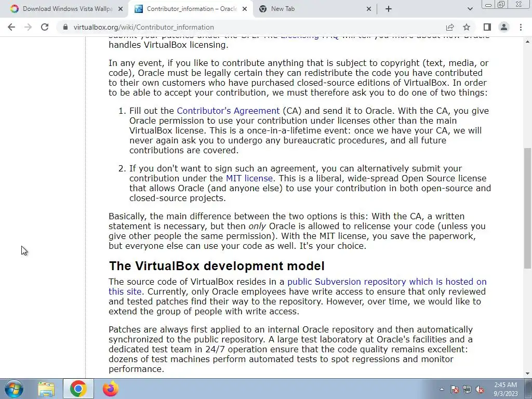Go back with the browser back arrow
The width and height of the screenshot is (532, 399).
[x=11, y=27]
